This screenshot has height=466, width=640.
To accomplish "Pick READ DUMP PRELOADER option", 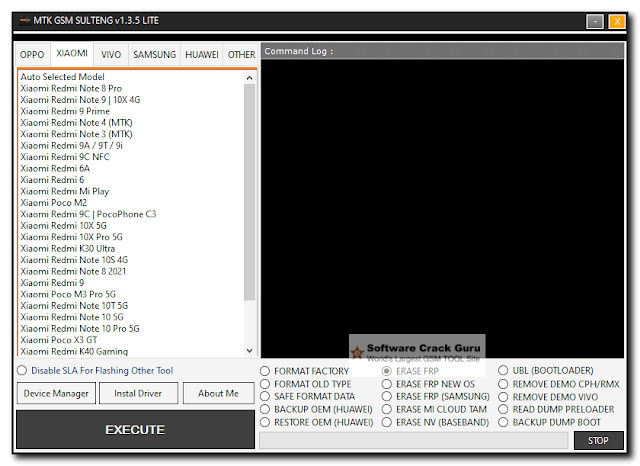I will pos(556,409).
